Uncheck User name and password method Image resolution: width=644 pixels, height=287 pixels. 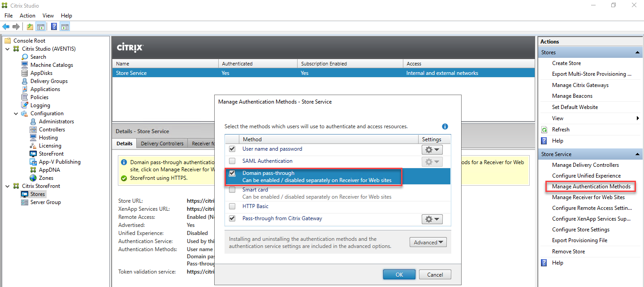(x=232, y=149)
